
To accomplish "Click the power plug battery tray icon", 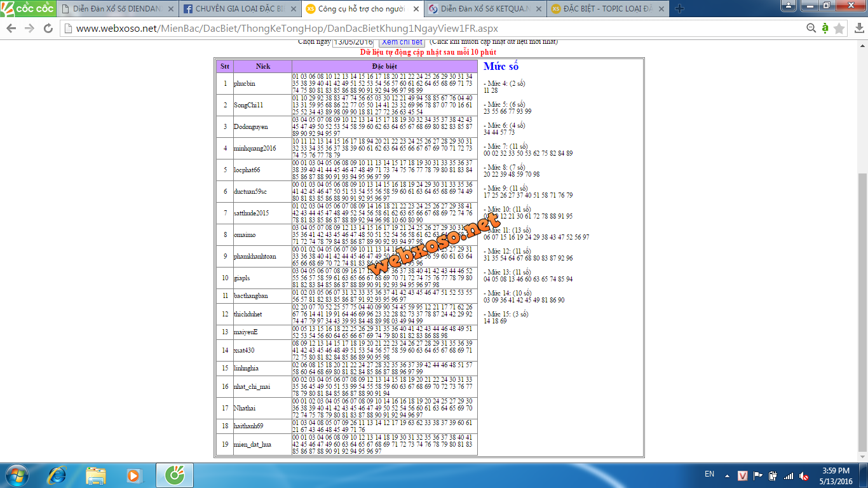I will tap(773, 475).
